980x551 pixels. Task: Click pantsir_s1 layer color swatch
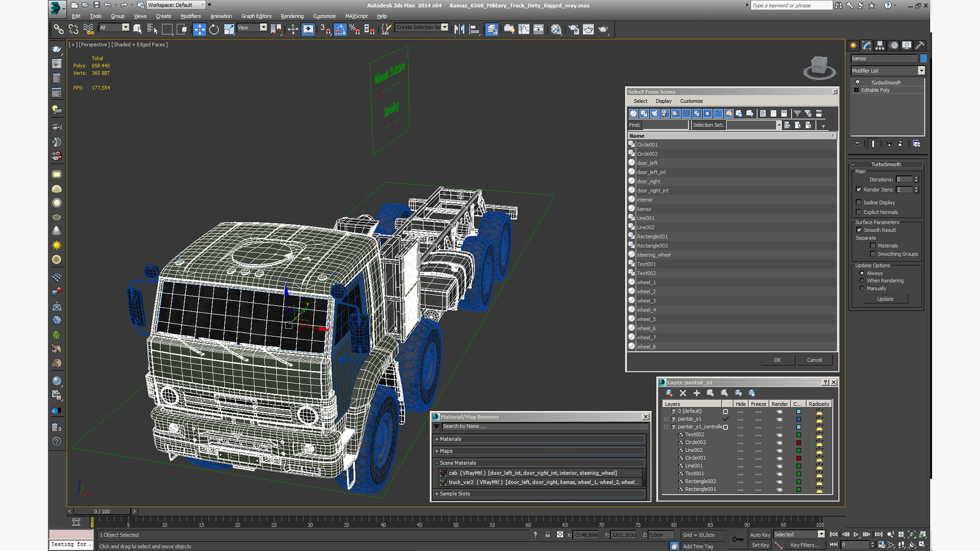799,419
